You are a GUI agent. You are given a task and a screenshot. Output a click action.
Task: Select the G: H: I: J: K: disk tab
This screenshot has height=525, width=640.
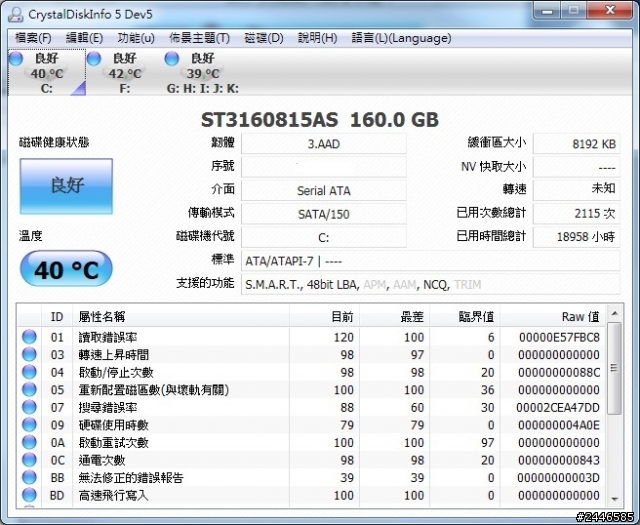[x=202, y=73]
